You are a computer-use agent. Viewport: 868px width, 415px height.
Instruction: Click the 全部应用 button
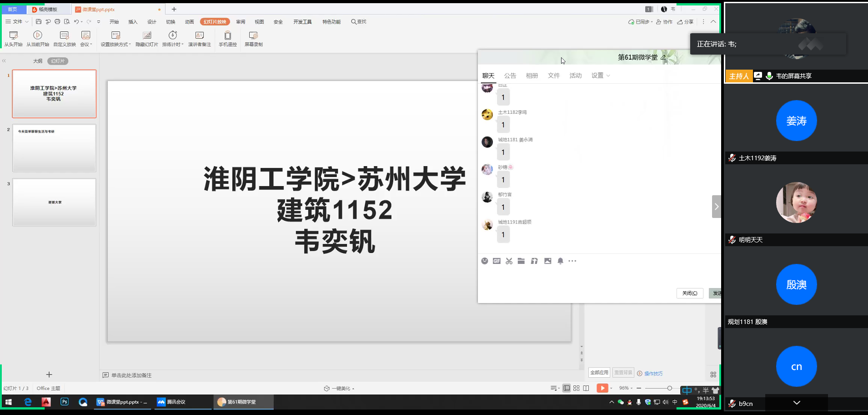[599, 373]
